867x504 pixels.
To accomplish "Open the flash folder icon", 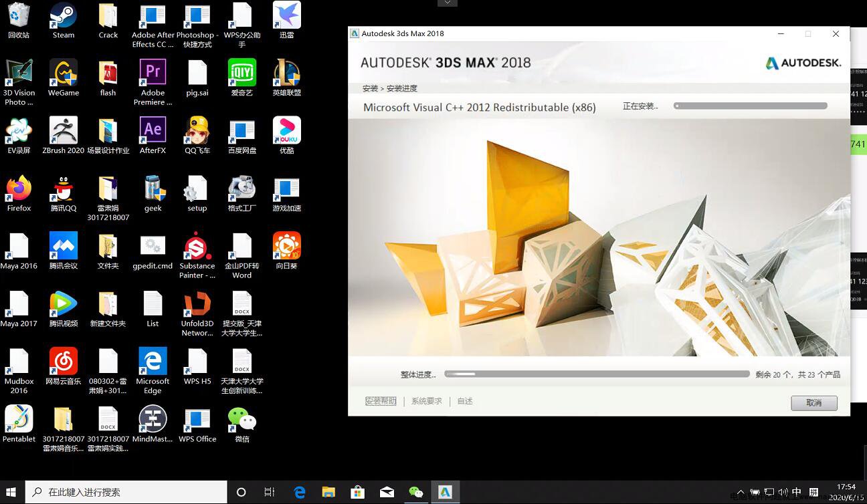I will click(108, 78).
